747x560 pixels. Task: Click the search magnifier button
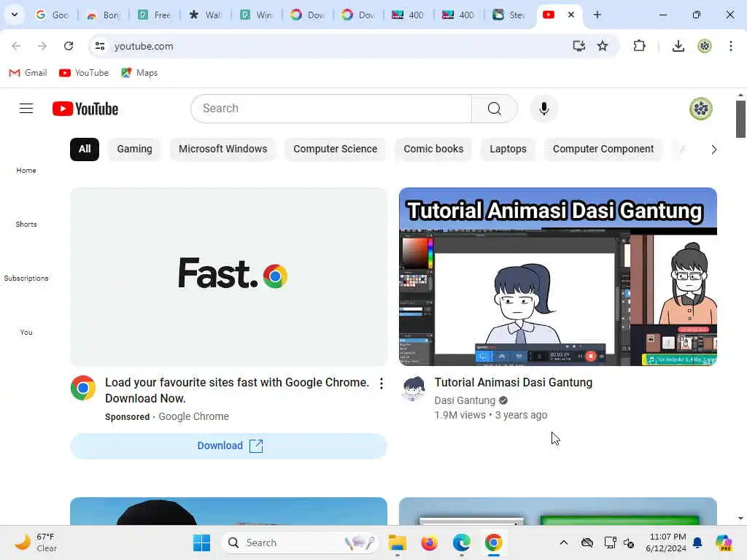click(494, 109)
